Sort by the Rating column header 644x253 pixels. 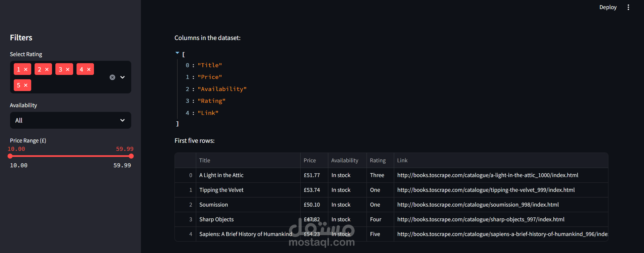coord(380,160)
